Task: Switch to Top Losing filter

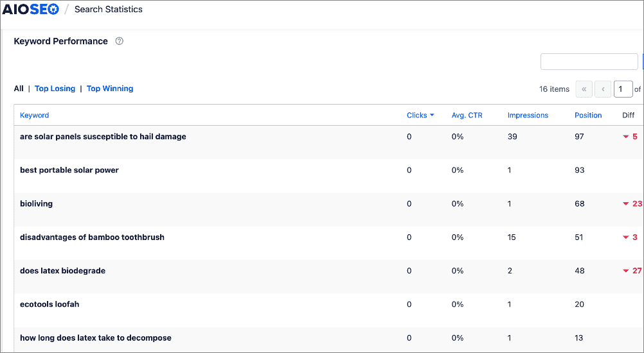Action: click(x=55, y=89)
